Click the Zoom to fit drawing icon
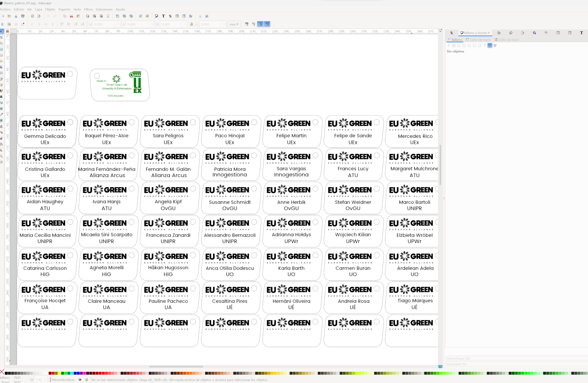Screen dimensions: 588x383 coord(94,16)
